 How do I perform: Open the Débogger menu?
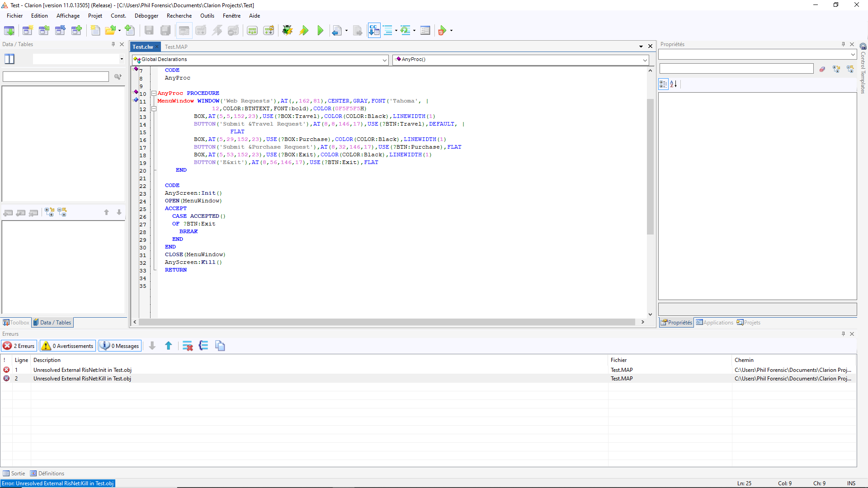(146, 16)
